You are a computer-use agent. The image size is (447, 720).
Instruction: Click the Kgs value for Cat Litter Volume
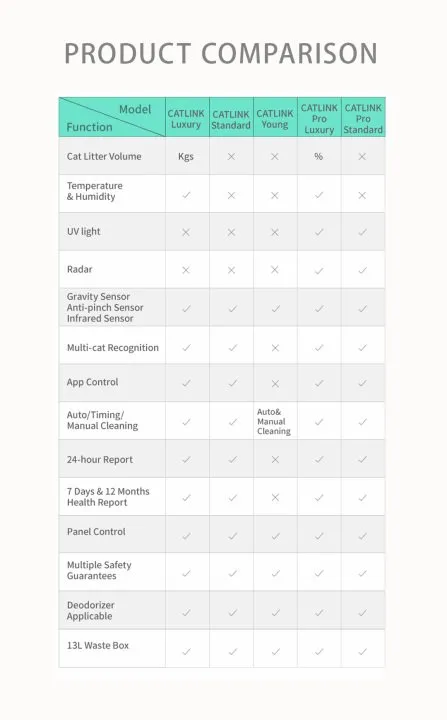186,157
